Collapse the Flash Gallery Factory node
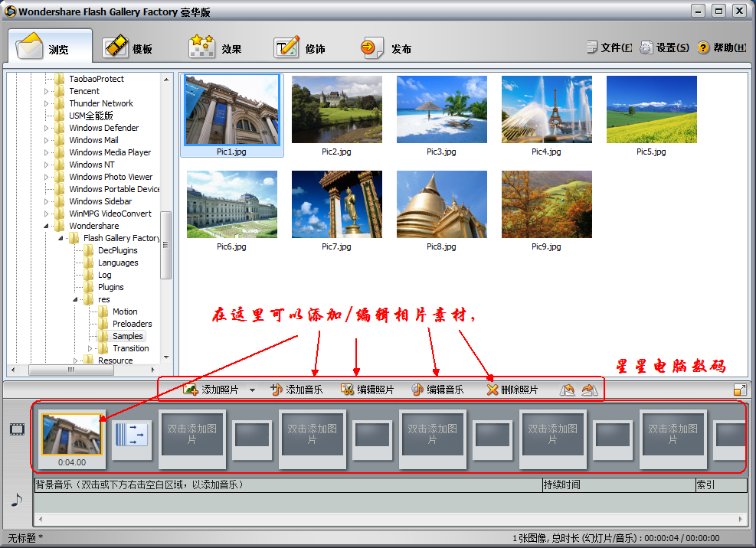Image resolution: width=756 pixels, height=548 pixels. tap(61, 238)
